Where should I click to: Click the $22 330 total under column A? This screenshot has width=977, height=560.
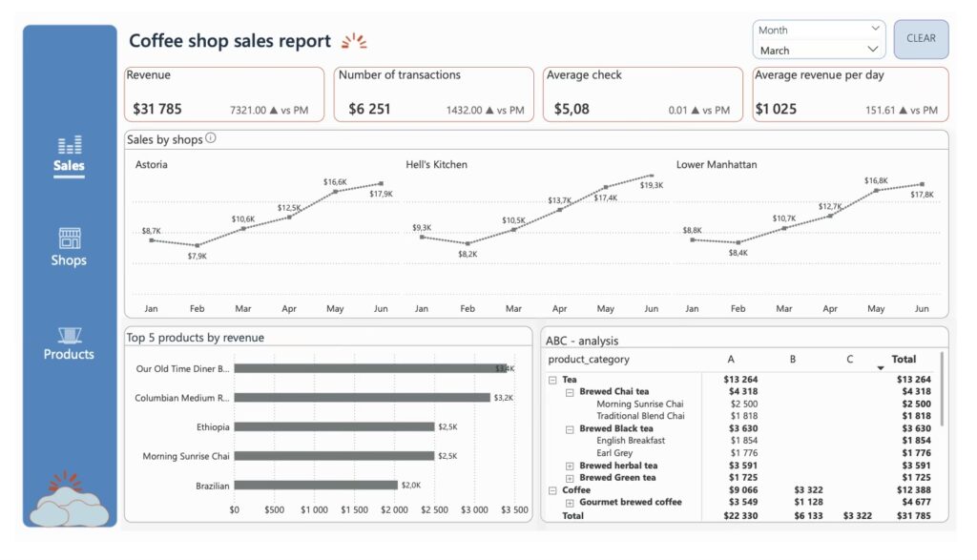[740, 516]
